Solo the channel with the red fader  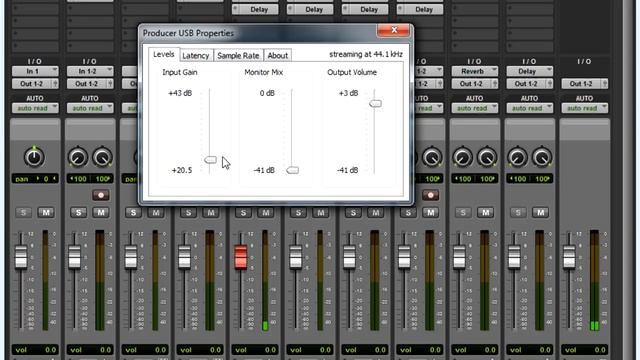pyautogui.click(x=243, y=213)
